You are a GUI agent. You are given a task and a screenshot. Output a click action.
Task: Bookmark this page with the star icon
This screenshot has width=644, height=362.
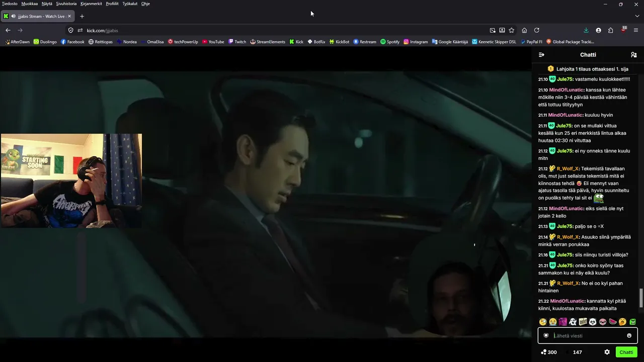tap(512, 30)
